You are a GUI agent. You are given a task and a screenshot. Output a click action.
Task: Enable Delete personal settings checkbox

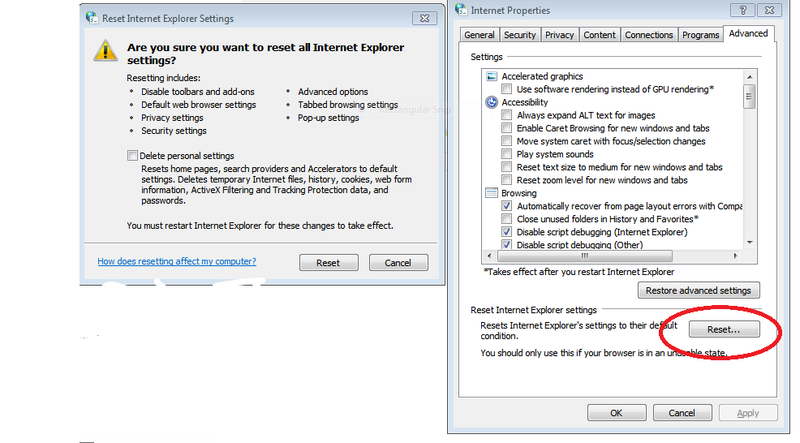click(132, 156)
